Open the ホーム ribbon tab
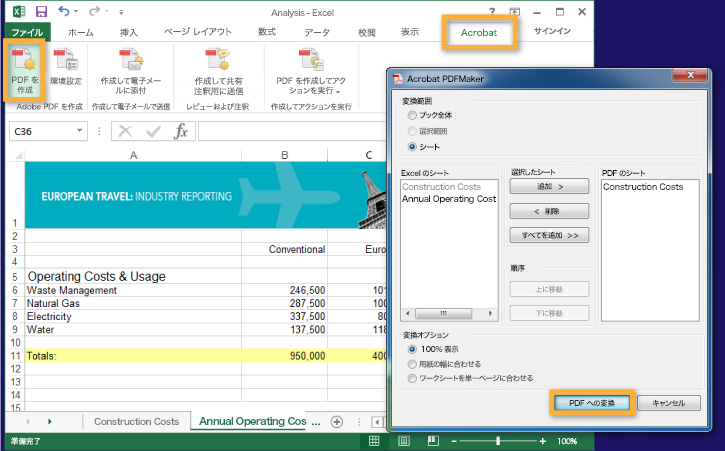This screenshot has height=451, width=725. [x=80, y=32]
